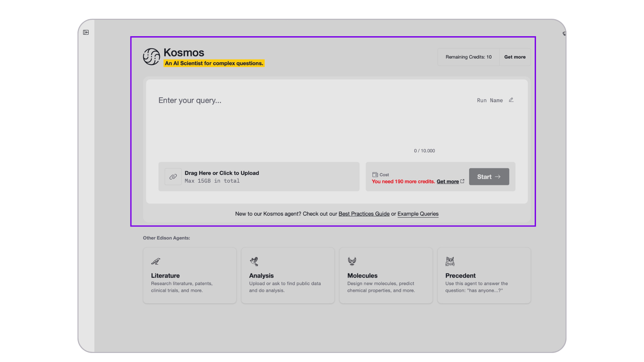Click external link icon after Get more

pos(463,181)
